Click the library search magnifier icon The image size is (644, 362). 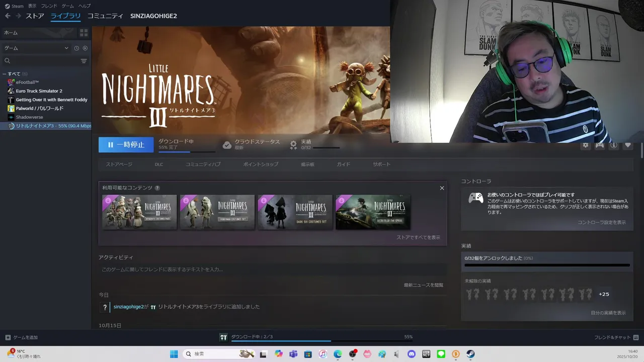(8, 61)
